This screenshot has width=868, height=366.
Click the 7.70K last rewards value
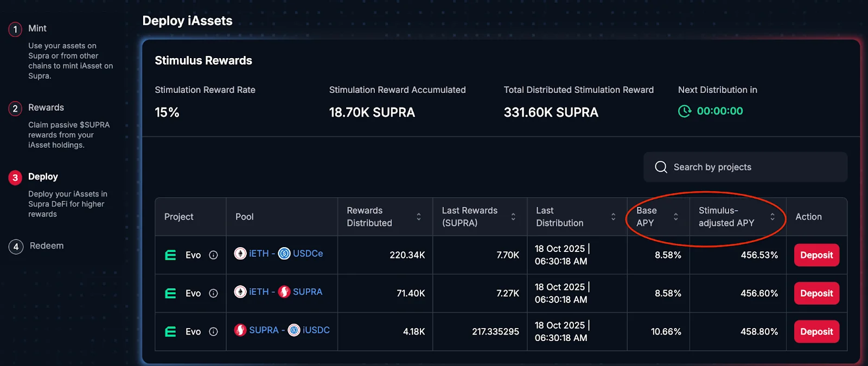click(x=508, y=255)
